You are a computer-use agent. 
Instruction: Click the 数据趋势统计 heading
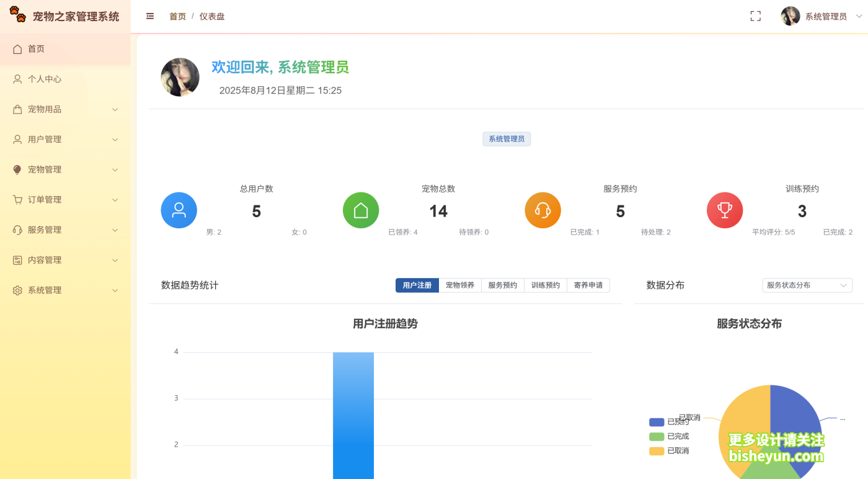coord(190,285)
